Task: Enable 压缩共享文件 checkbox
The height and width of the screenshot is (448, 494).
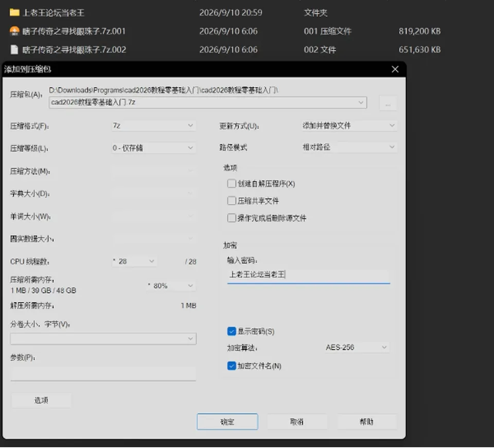Action: [x=232, y=201]
